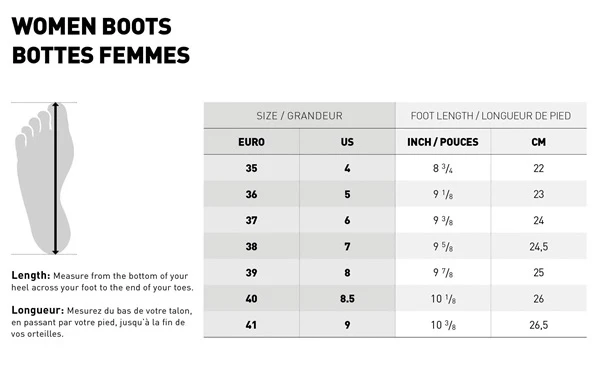
Task: Click the Length measuring instructions text
Action: [x=102, y=281]
